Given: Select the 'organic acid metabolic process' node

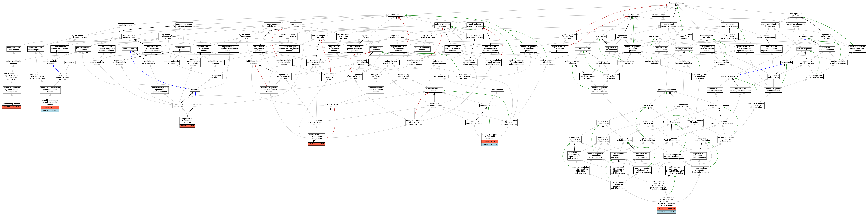Looking at the screenshot, I should (427, 36).
